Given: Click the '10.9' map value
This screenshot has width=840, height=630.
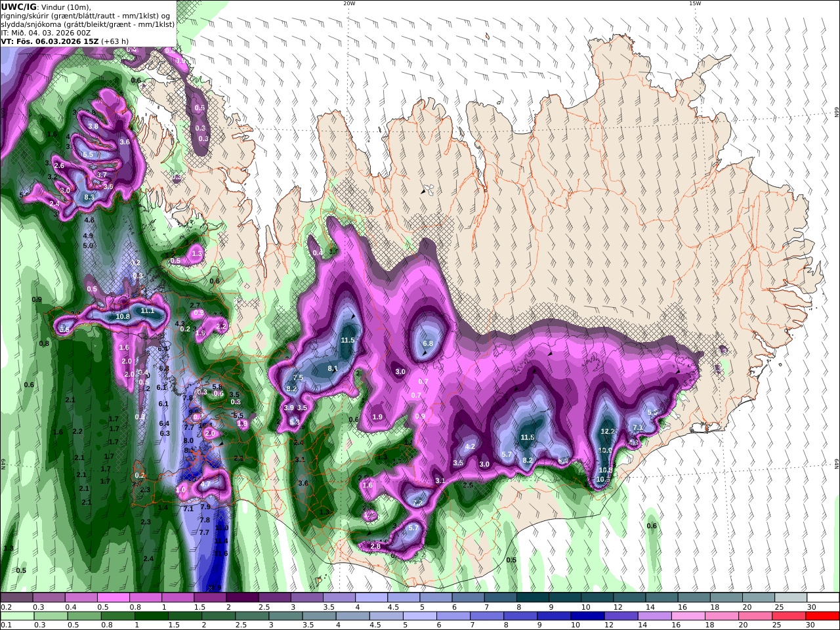Looking at the screenshot, I should [x=605, y=451].
